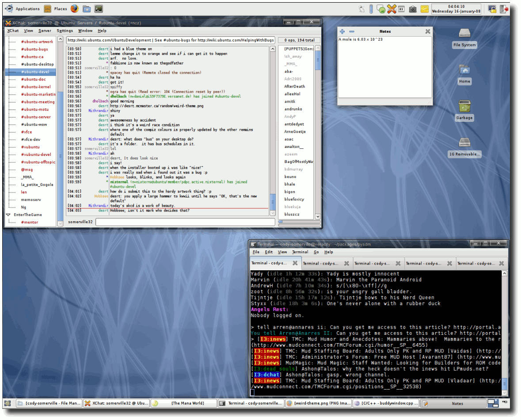Select user bluefoxicy in the user list
521x420 pixels.
point(294,200)
